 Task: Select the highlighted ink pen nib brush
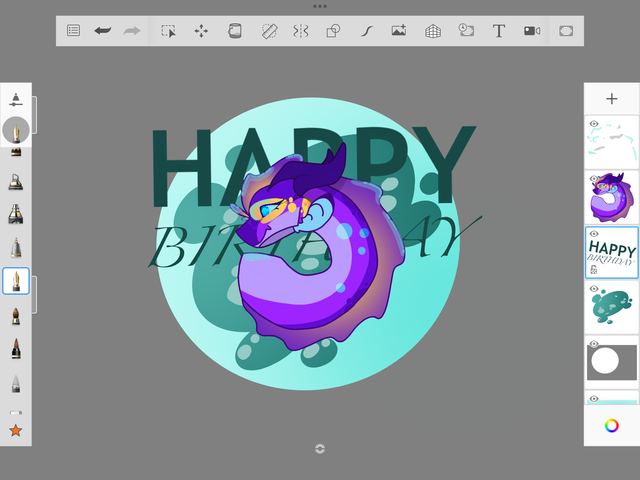16,281
